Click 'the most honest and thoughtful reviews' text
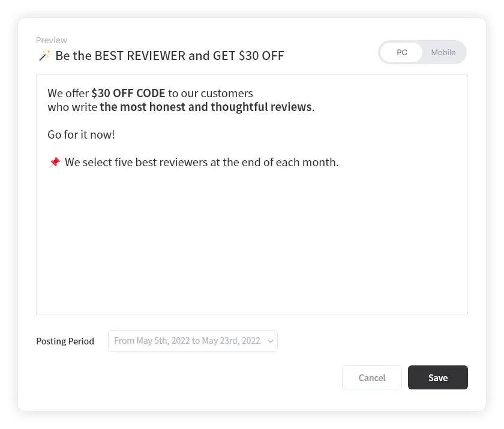The image size is (504, 429). pyautogui.click(x=206, y=107)
